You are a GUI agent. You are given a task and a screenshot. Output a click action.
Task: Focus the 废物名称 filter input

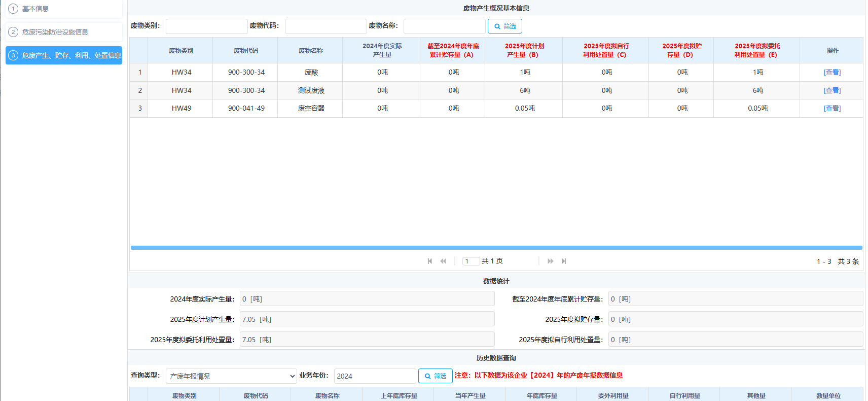444,26
